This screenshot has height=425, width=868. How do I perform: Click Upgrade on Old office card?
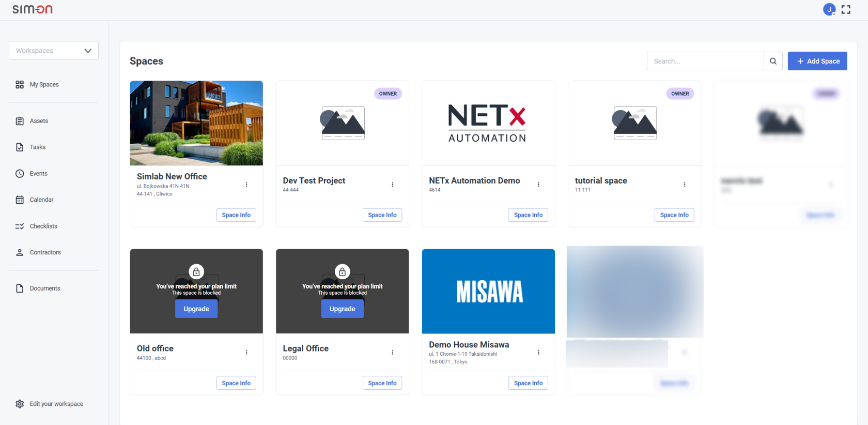tap(196, 309)
